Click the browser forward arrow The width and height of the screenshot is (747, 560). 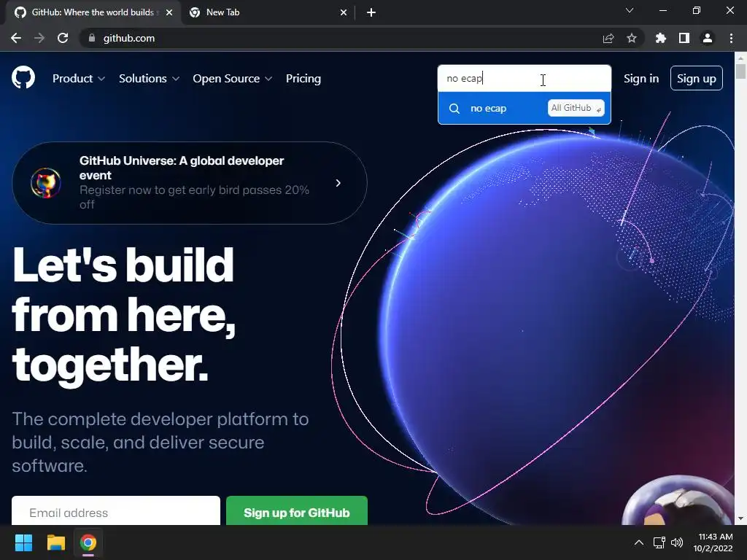click(39, 38)
